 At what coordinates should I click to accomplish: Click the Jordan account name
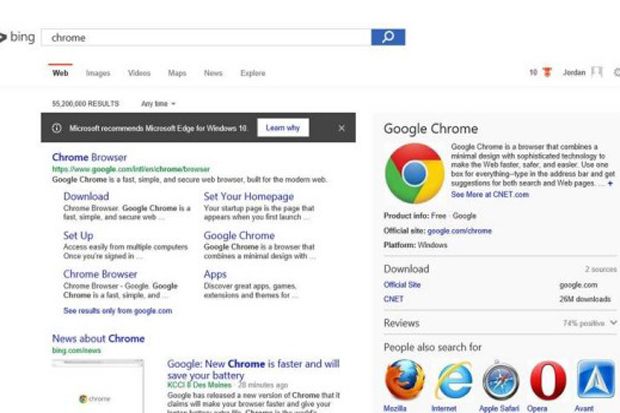tap(574, 72)
